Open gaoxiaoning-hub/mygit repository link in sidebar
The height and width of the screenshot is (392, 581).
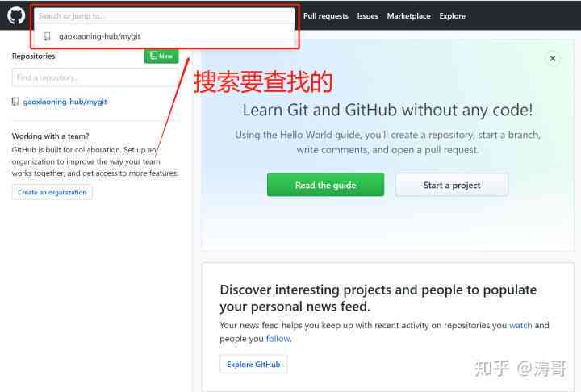tap(65, 102)
